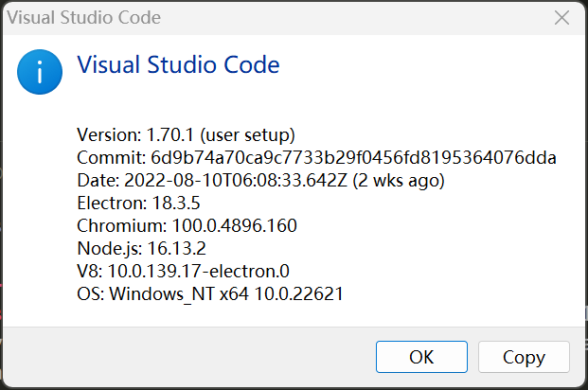Viewport: 588px width, 390px height.
Task: Click the version number 1.70.1
Action: click(169, 134)
